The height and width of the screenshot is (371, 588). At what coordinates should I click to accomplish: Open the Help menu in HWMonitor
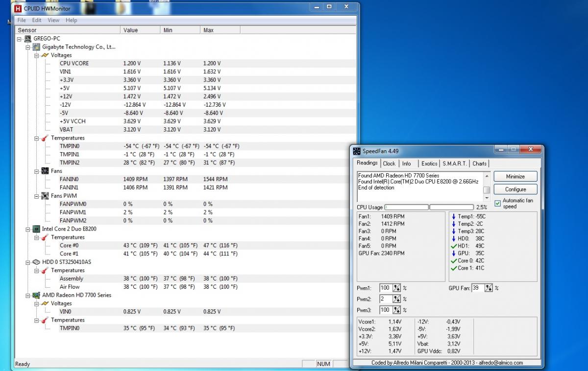pos(72,20)
